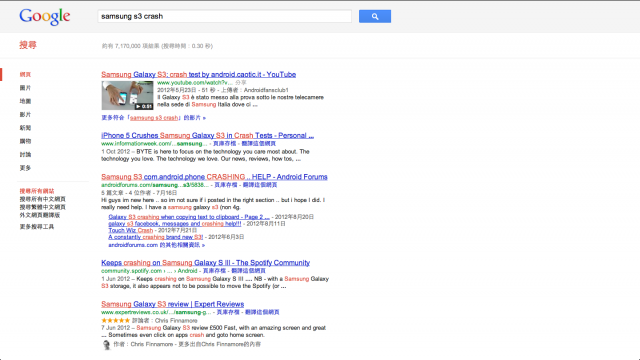Play the YouTube crash test video thumbnail
This screenshot has height=360, width=640.
click(x=127, y=95)
